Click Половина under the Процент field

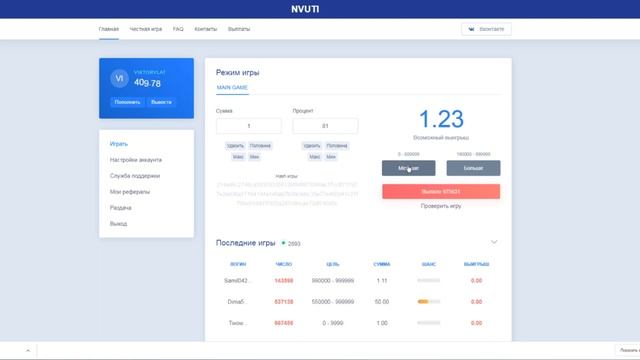point(337,146)
